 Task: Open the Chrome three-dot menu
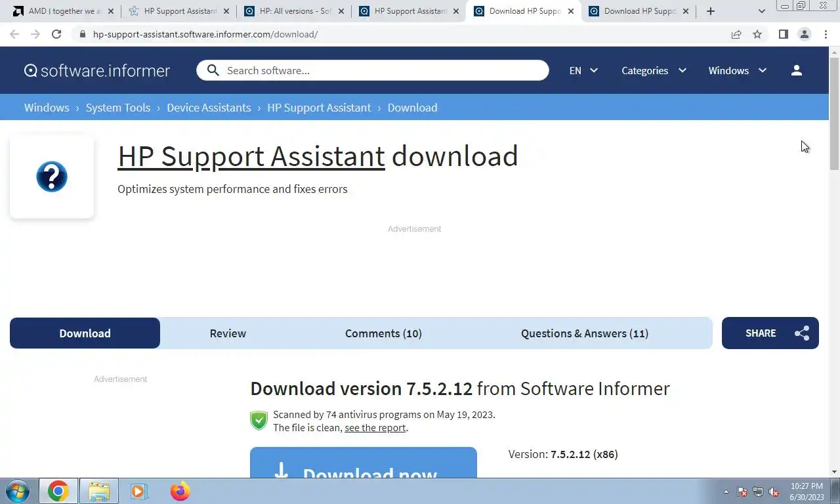tap(826, 34)
